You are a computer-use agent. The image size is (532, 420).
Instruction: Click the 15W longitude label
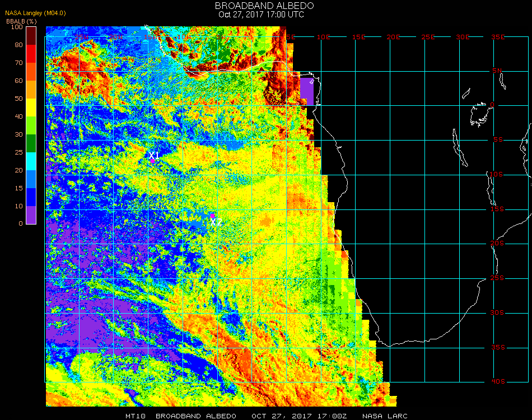(x=151, y=37)
